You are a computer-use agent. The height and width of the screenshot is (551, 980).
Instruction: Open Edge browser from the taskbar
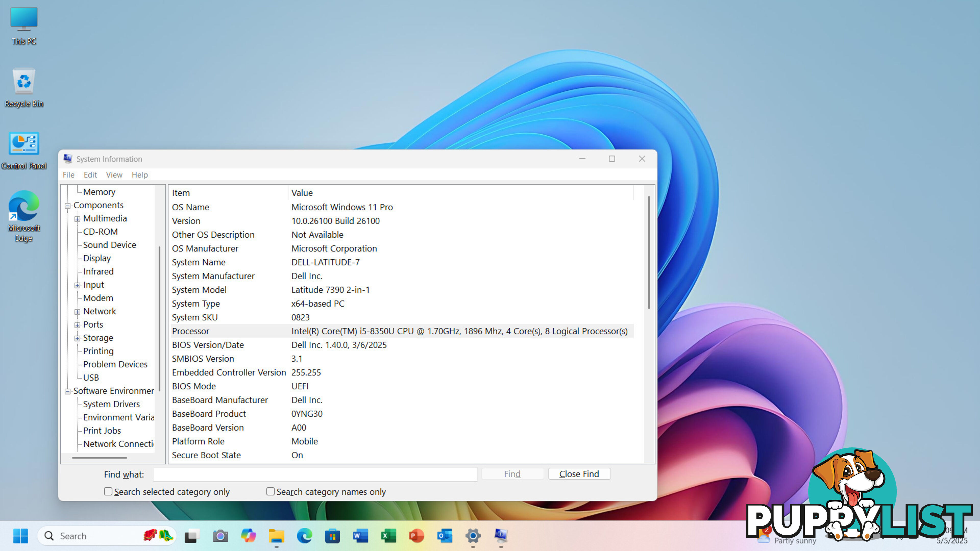304,536
